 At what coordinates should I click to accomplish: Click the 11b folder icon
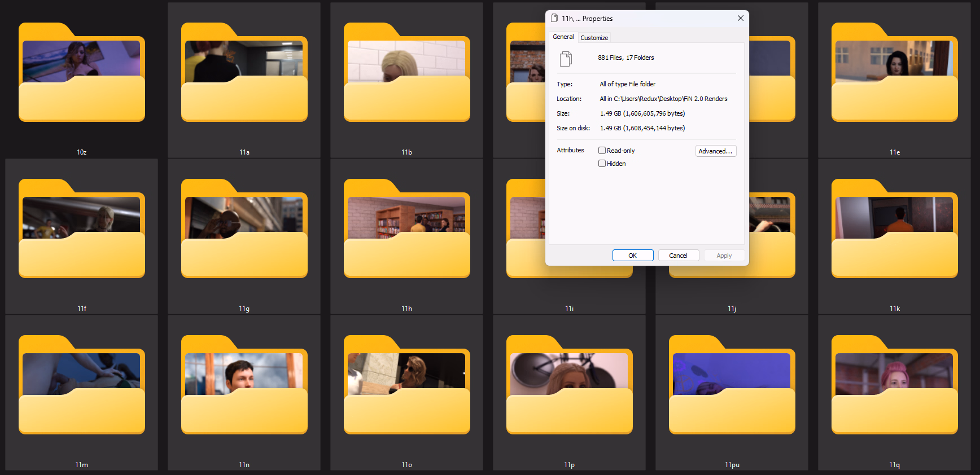(x=407, y=73)
